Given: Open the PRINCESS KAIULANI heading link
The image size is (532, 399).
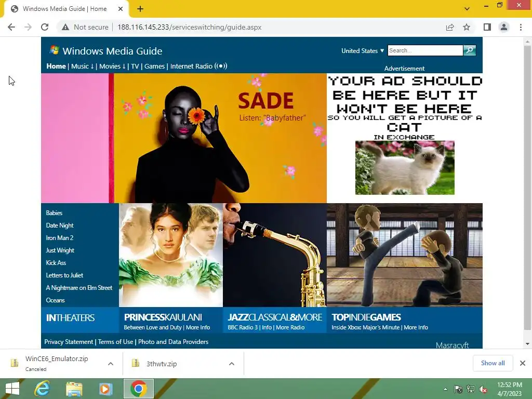Looking at the screenshot, I should [x=163, y=317].
